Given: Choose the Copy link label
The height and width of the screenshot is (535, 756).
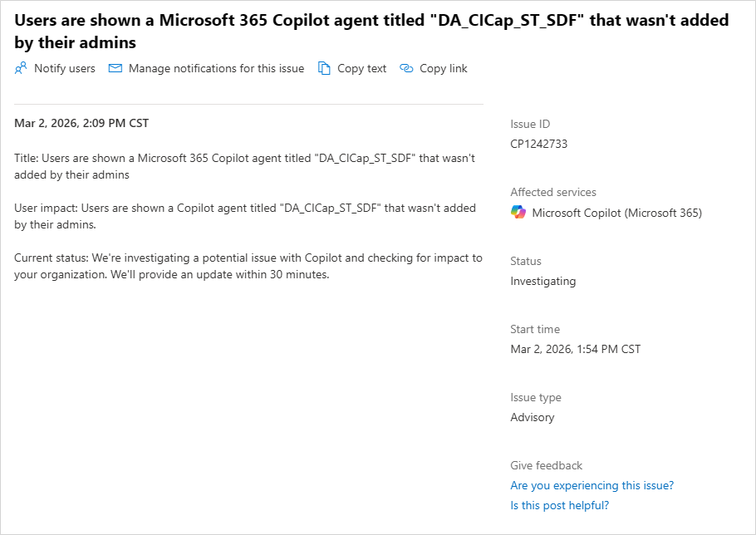Looking at the screenshot, I should [443, 69].
